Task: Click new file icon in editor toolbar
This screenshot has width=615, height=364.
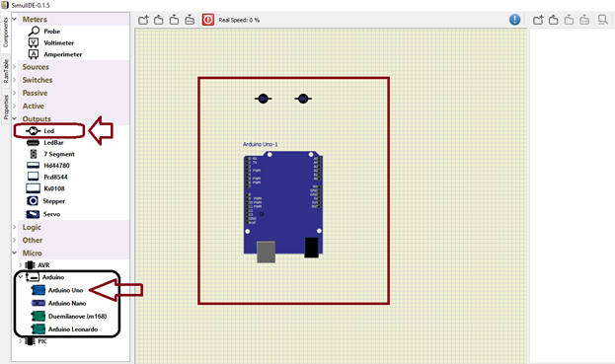Action: coord(538,20)
